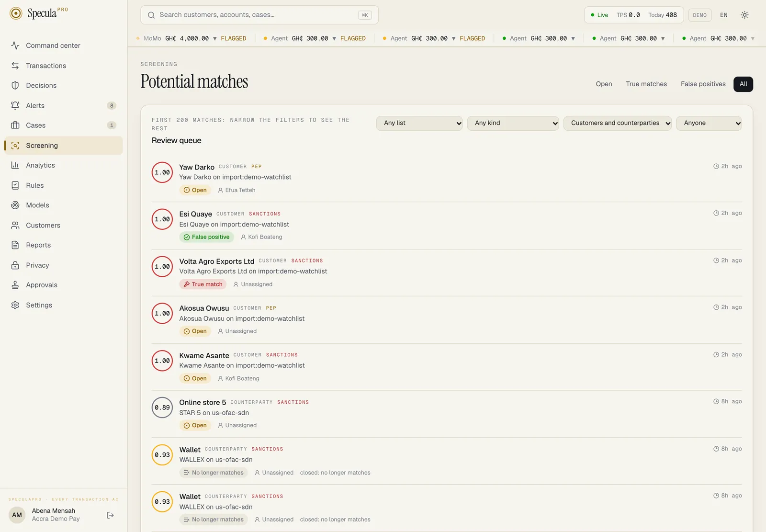
Task: Open the Online store 5 match
Action: 447,414
